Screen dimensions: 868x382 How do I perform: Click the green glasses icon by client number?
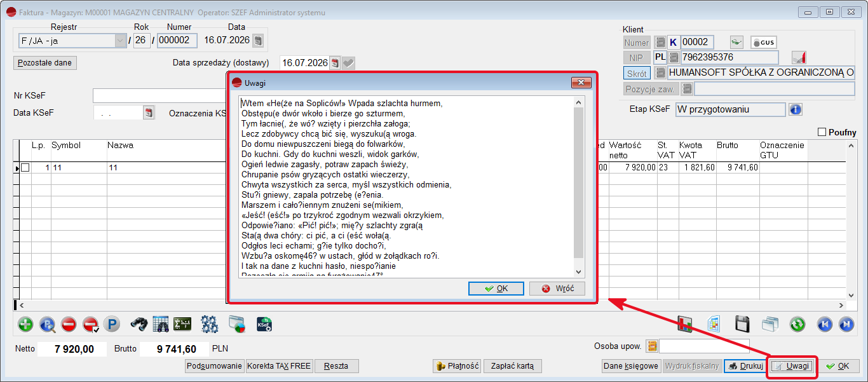736,43
